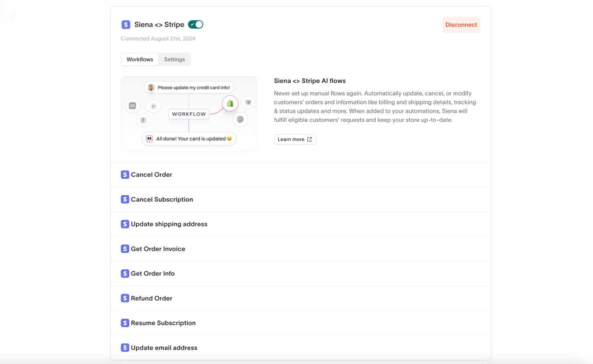This screenshot has width=593, height=364.
Task: Click the Stripe icon next to Get Order Info
Action: [125, 274]
